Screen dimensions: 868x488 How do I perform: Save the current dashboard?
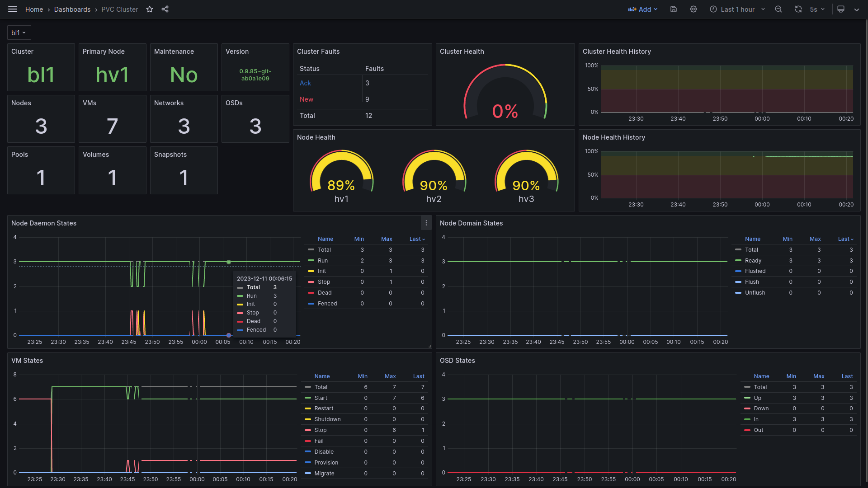click(x=673, y=9)
